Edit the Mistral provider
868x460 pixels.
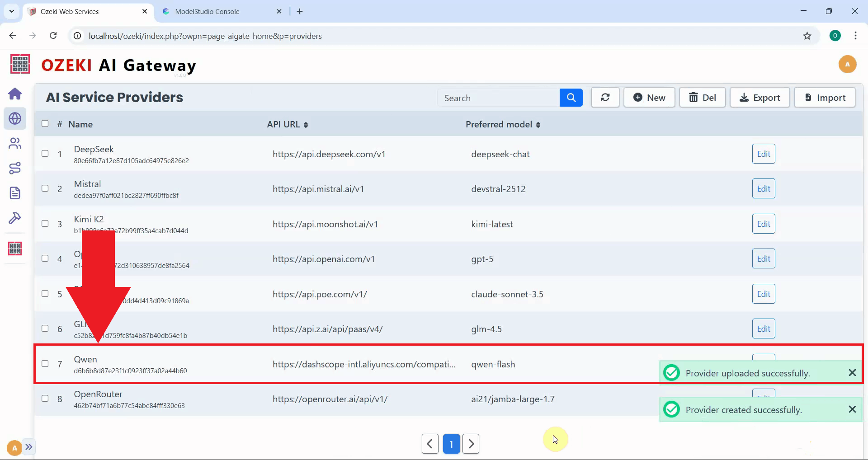click(x=763, y=189)
